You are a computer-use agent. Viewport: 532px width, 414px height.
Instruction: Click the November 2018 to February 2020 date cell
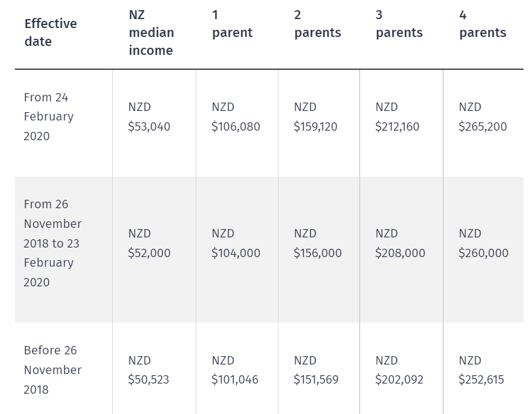(52, 243)
